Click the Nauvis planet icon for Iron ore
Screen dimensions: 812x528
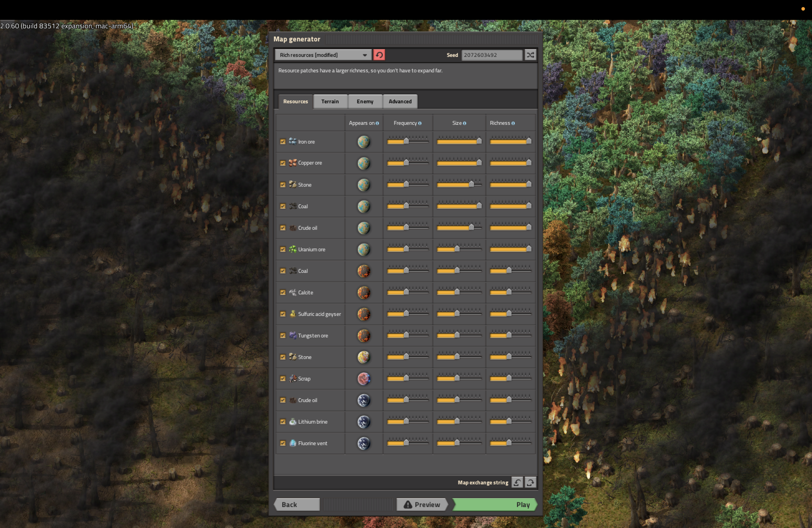(364, 142)
